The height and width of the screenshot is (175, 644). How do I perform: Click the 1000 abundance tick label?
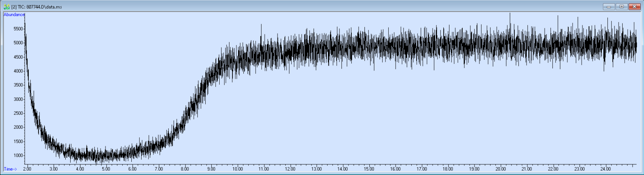coord(18,155)
